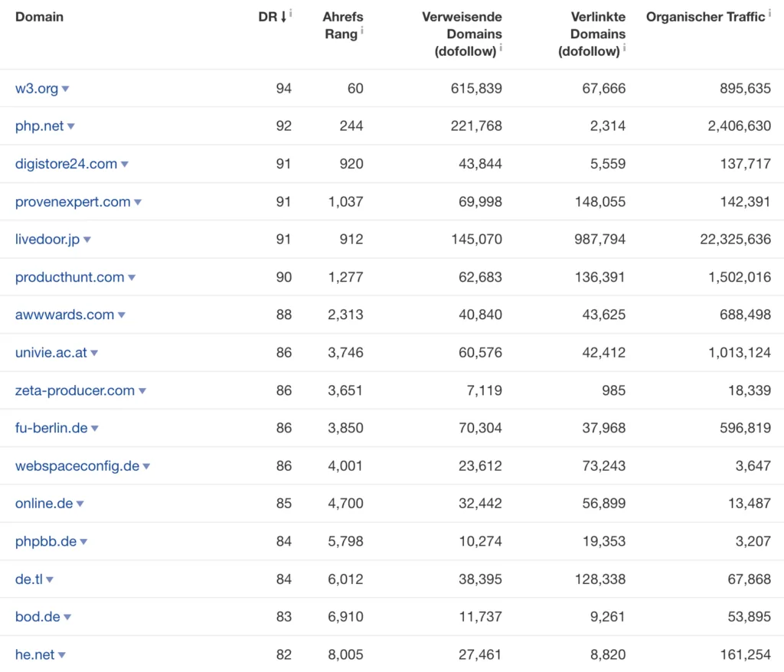Select organic traffic value 2,406,630
Screen dimensions: 784x672
click(x=739, y=126)
